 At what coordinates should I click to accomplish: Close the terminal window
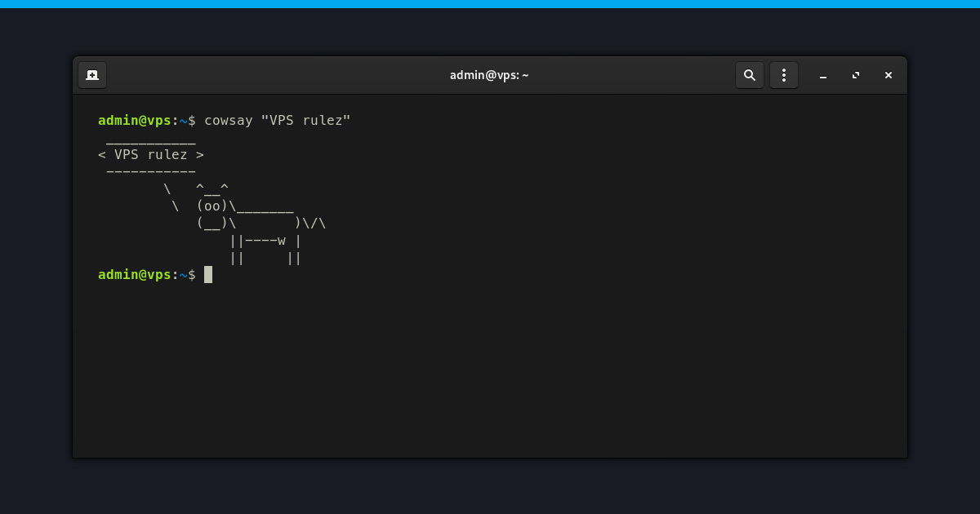[x=889, y=75]
